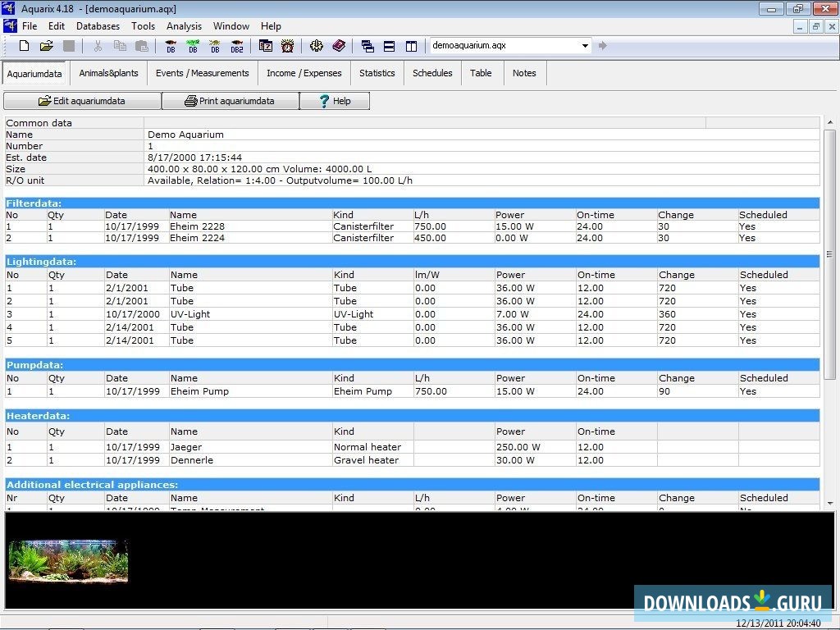Click the alarm clock reminder icon
This screenshot has height=630, width=840.
(287, 46)
